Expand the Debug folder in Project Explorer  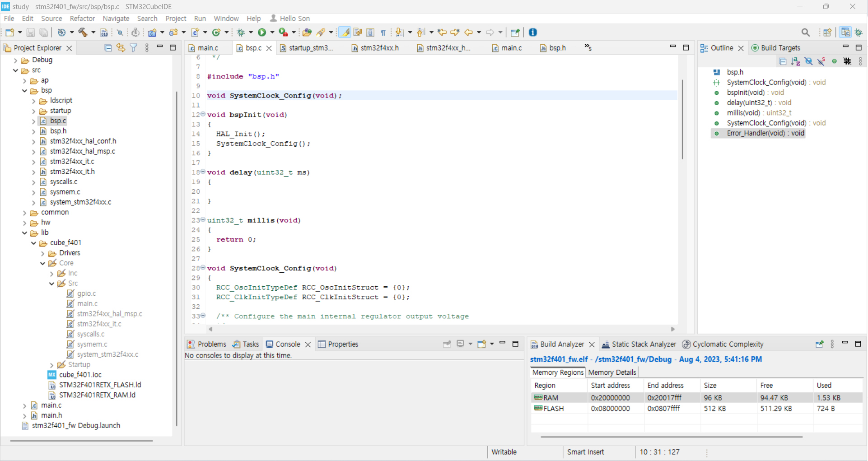(15, 61)
